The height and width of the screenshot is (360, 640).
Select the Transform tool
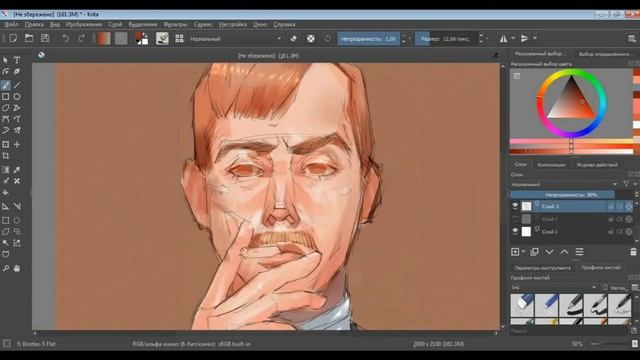(5, 144)
